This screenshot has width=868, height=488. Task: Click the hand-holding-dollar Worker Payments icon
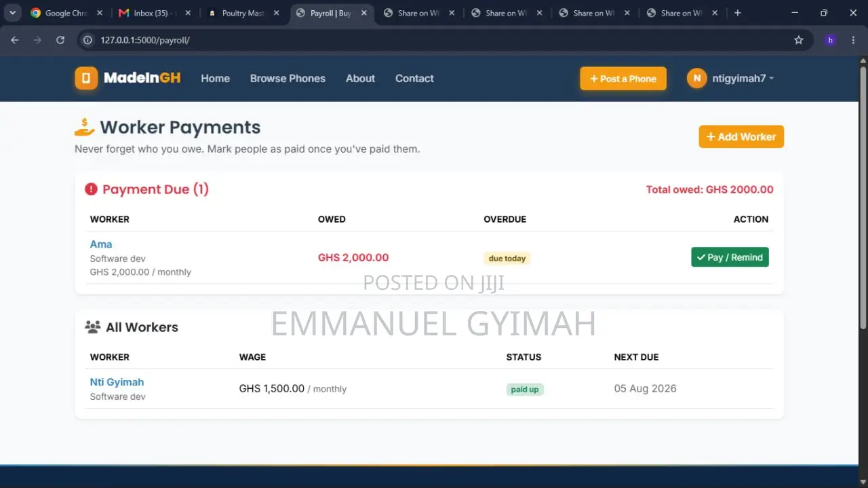(85, 127)
